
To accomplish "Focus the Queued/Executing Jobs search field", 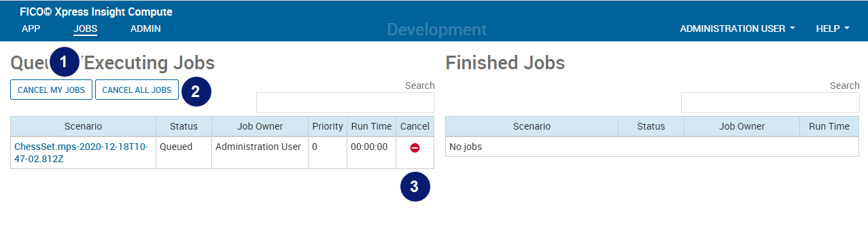I will (x=345, y=102).
